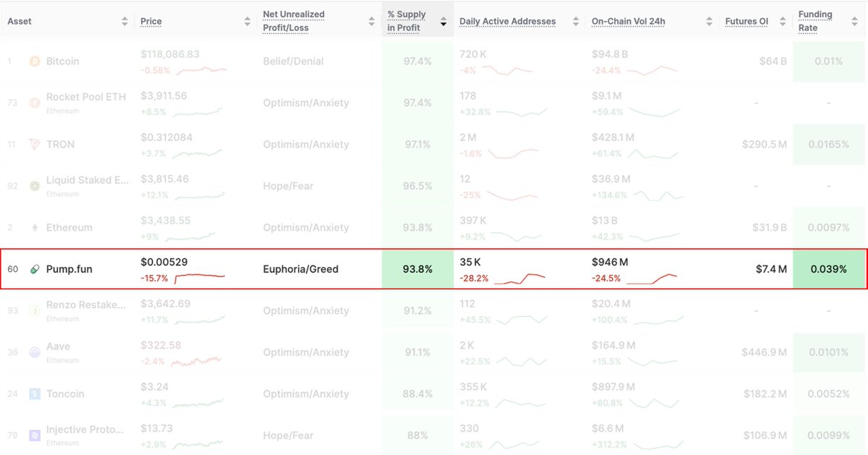This screenshot has width=868, height=455.
Task: Click Injective's Hope/Fear status
Action: pyautogui.click(x=288, y=435)
